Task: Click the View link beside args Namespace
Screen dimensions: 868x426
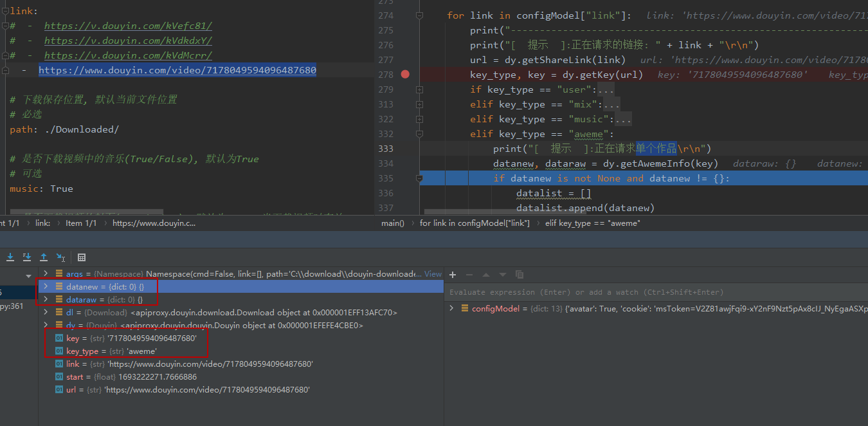Action: pos(433,273)
